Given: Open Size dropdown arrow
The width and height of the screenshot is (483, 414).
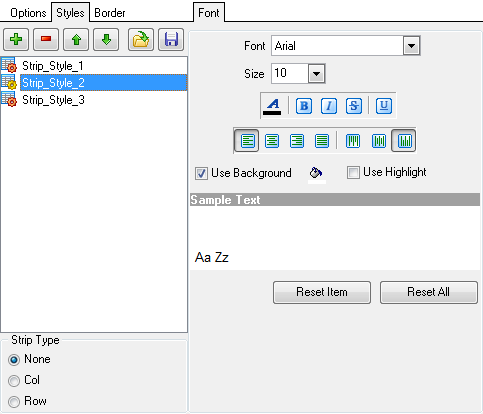Looking at the screenshot, I should pyautogui.click(x=317, y=74).
